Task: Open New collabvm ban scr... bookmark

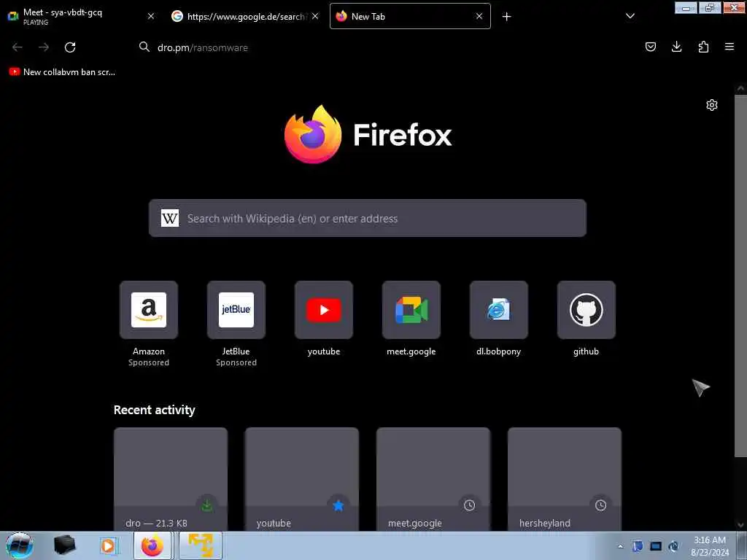Action: tap(62, 72)
